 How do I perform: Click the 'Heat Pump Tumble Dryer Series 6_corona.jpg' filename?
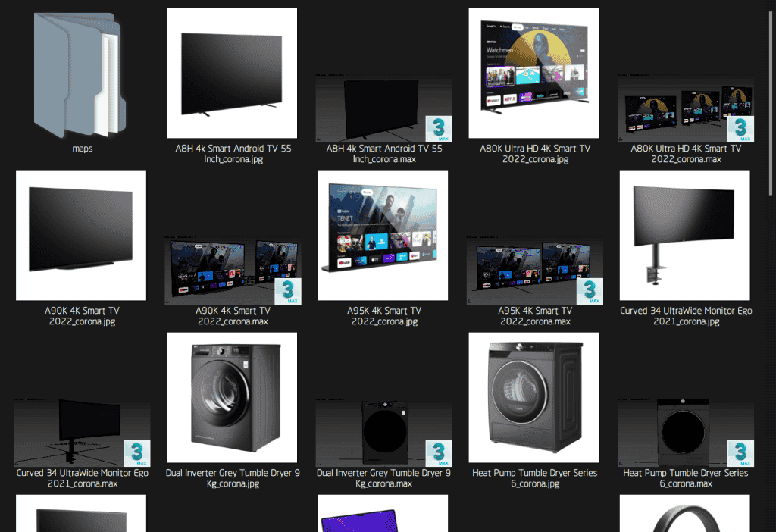(x=535, y=478)
